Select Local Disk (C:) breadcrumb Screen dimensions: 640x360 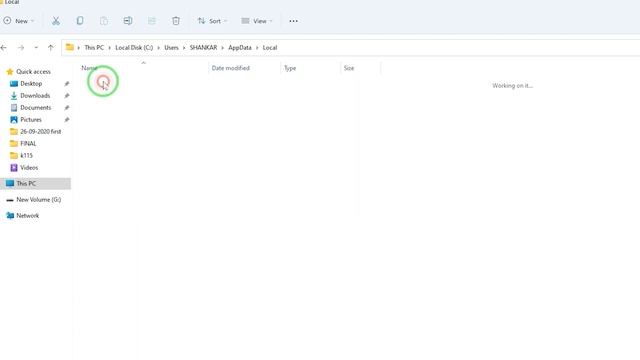pyautogui.click(x=134, y=48)
